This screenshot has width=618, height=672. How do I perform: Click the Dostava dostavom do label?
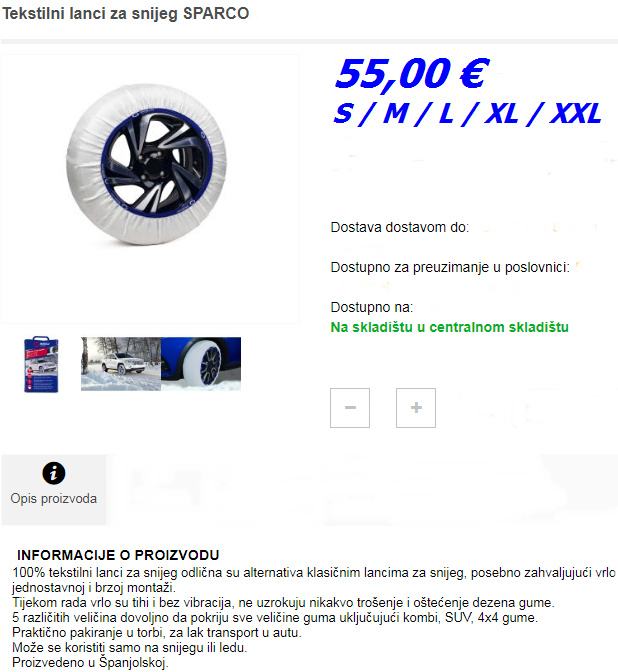pyautogui.click(x=399, y=227)
